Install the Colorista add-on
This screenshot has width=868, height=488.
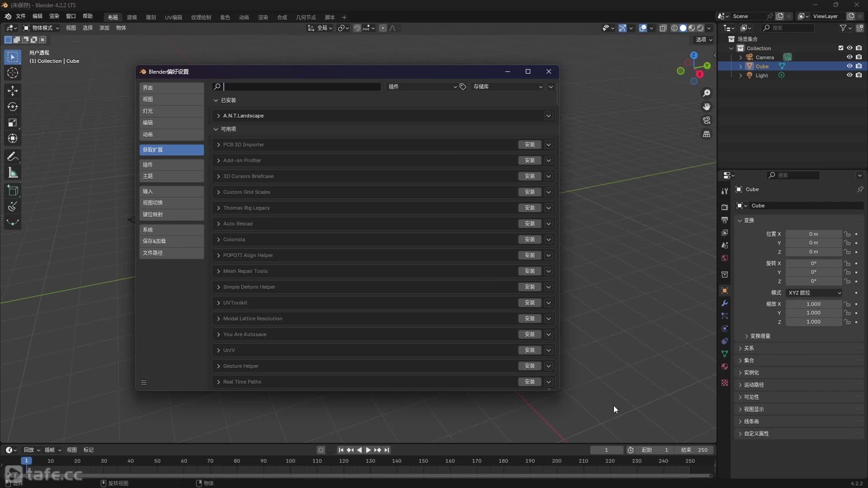pos(529,239)
